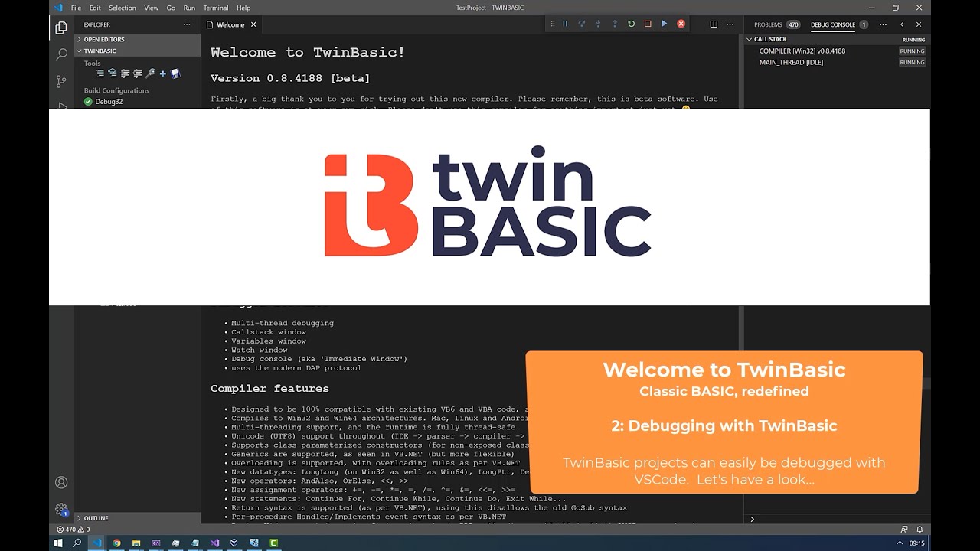Click the feedback icon in status bar
This screenshot has width=980, height=551.
[x=904, y=529]
